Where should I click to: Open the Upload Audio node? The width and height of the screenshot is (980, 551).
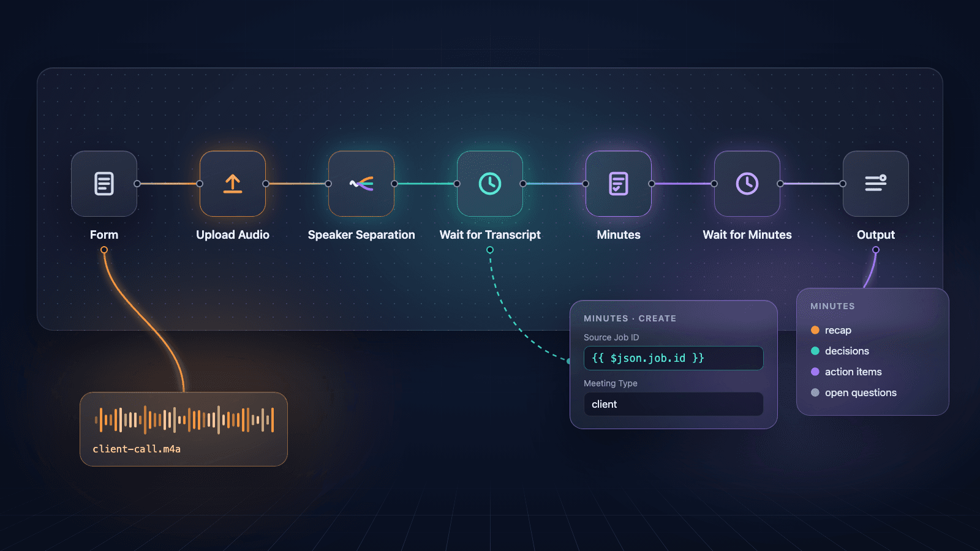point(233,184)
